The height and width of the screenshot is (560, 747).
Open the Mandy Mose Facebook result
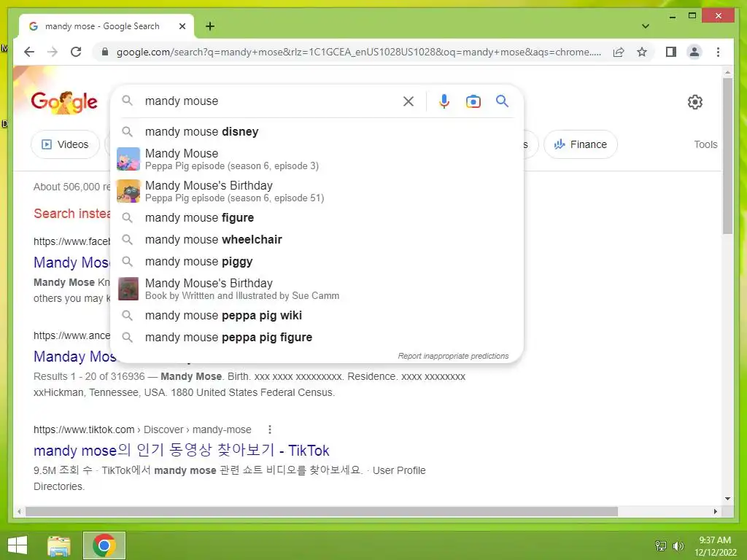[71, 262]
